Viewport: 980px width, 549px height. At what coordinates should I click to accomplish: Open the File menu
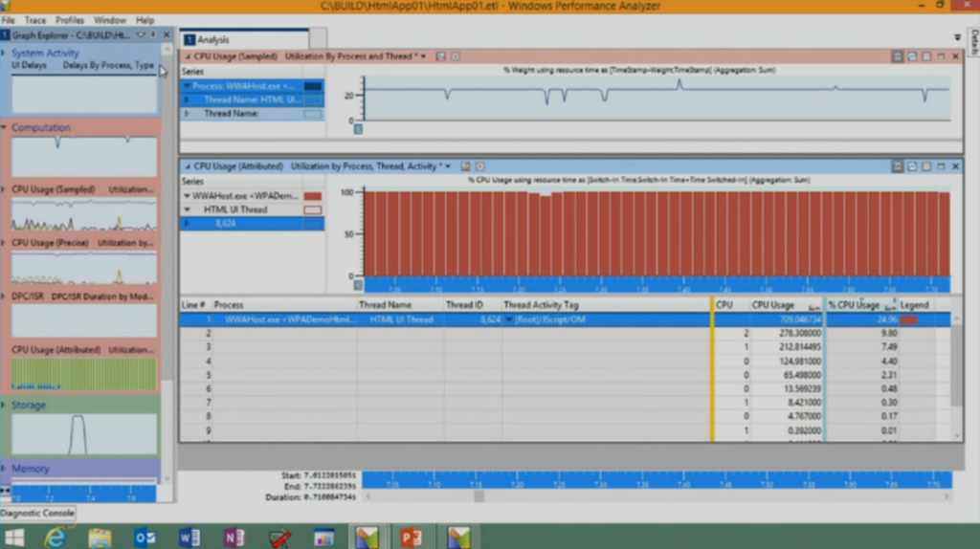point(8,20)
